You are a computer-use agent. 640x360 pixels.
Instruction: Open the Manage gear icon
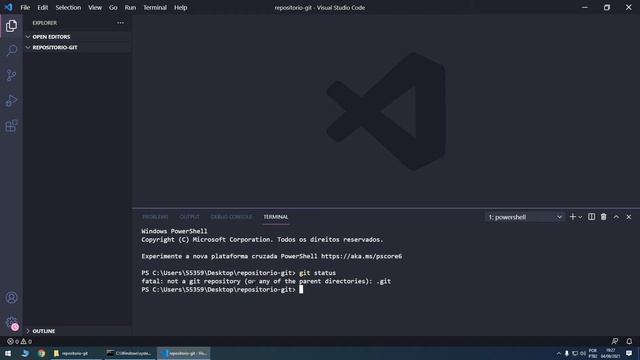11,322
